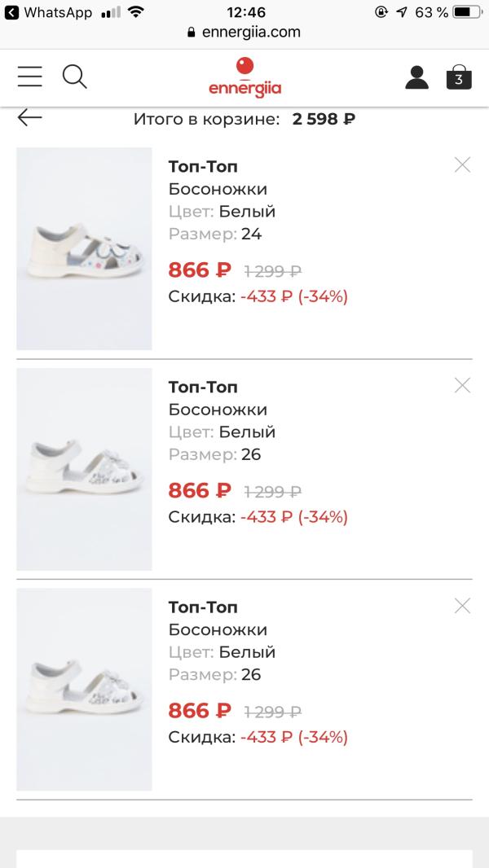Open the hamburger navigation menu

coord(30,77)
